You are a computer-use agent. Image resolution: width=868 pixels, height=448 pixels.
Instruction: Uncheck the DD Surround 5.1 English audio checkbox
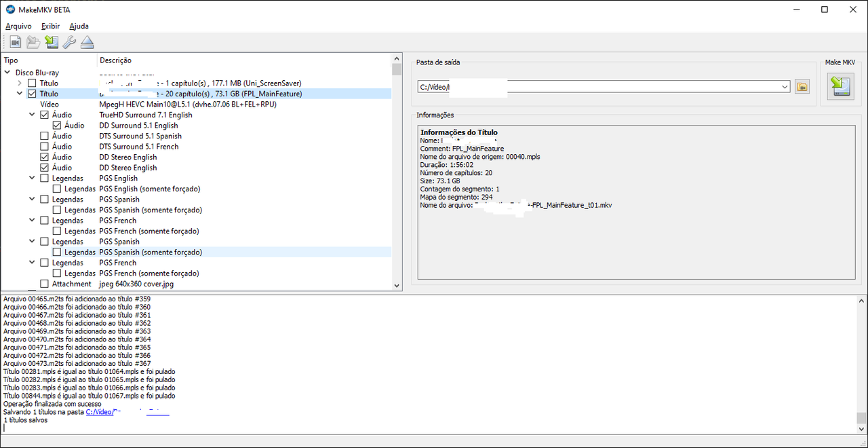[57, 126]
